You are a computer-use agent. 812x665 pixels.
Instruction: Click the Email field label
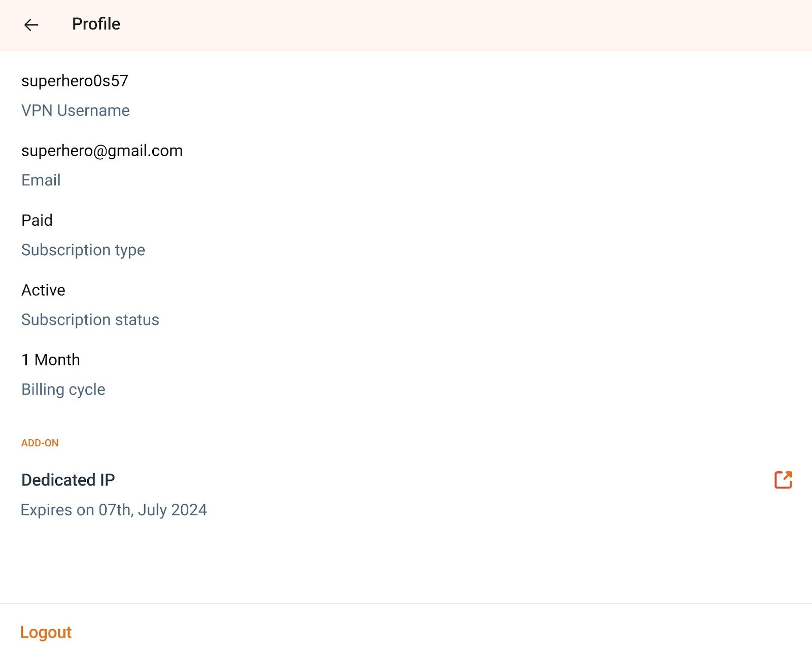click(x=41, y=180)
